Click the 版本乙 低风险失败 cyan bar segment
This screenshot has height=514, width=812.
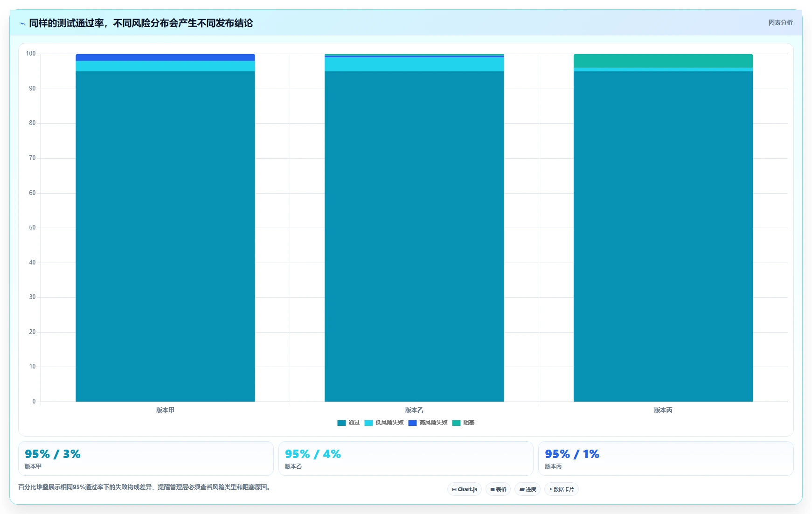[x=414, y=64]
